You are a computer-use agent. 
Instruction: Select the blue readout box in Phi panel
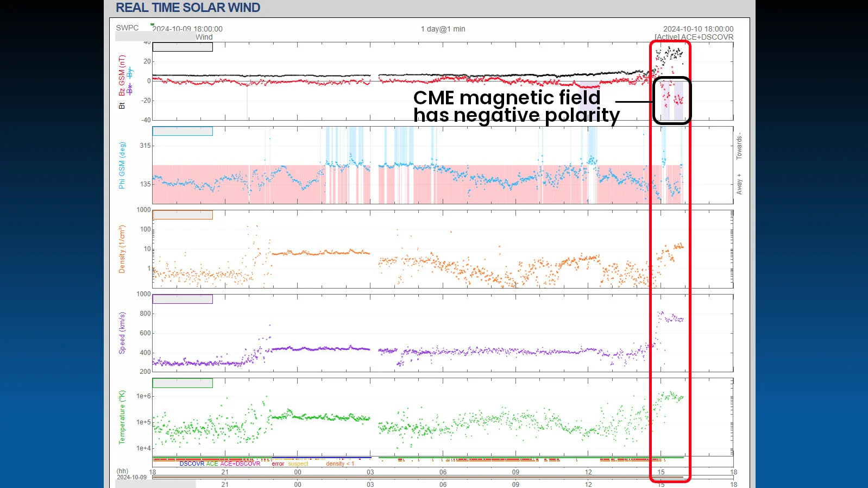[x=183, y=131]
